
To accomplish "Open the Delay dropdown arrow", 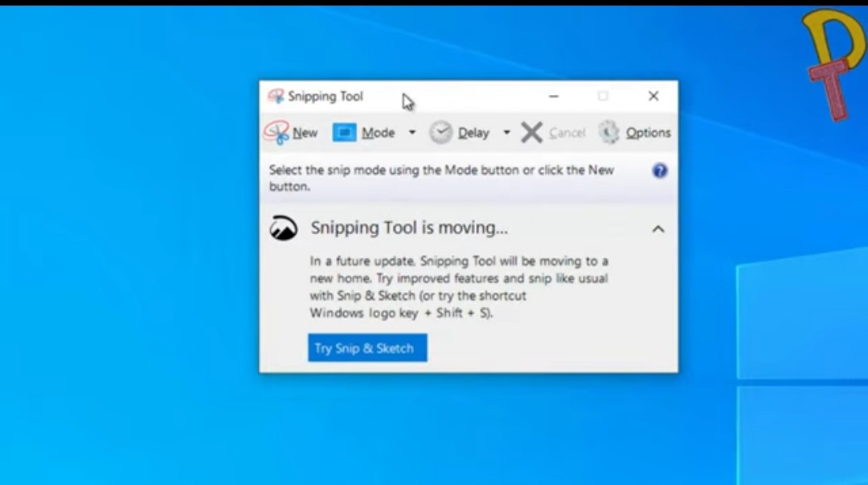I will point(507,133).
